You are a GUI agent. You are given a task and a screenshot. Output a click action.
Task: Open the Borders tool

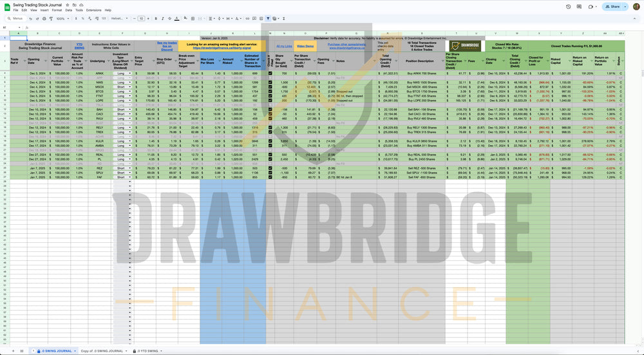pos(193,19)
